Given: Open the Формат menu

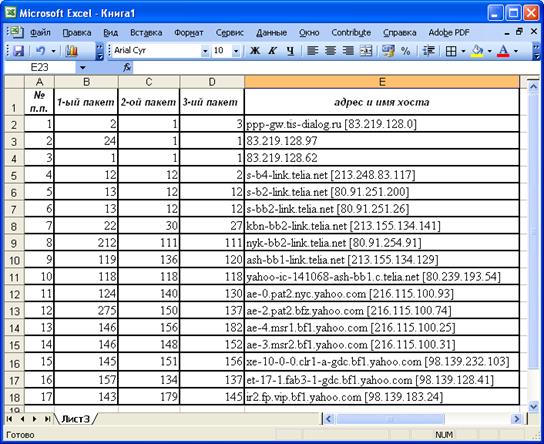Looking at the screenshot, I should [x=189, y=33].
